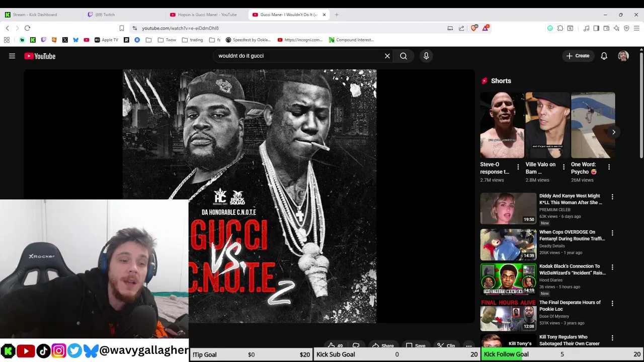Visit the Dose Of Mystery channel link
This screenshot has width=644, height=362.
point(554,316)
